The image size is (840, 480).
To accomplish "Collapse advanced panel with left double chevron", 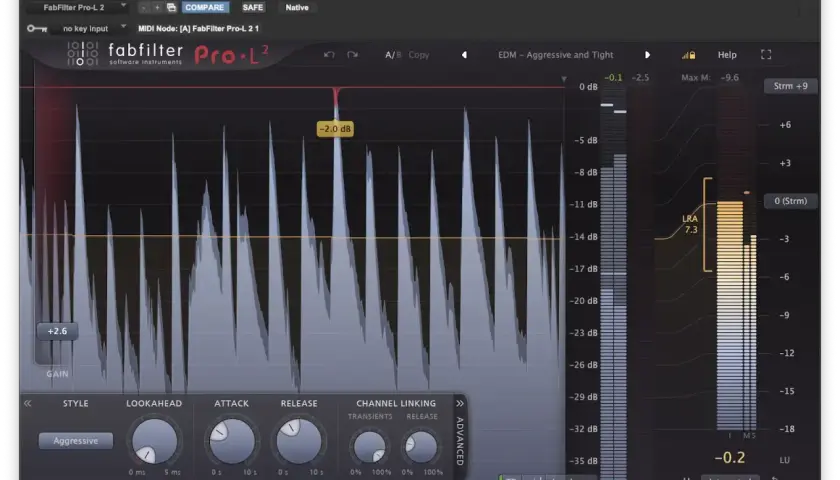I will pos(27,403).
